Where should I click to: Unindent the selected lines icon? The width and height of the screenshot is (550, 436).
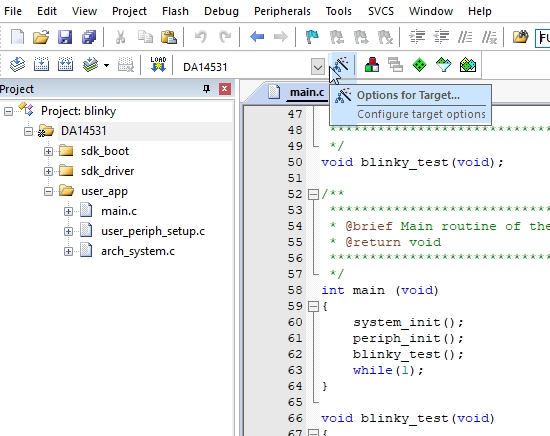[x=441, y=36]
